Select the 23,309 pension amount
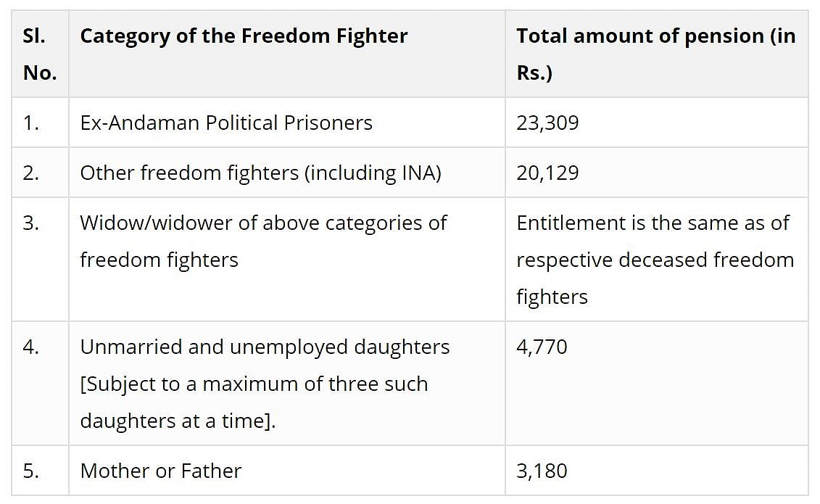The height and width of the screenshot is (504, 820). pos(547,123)
